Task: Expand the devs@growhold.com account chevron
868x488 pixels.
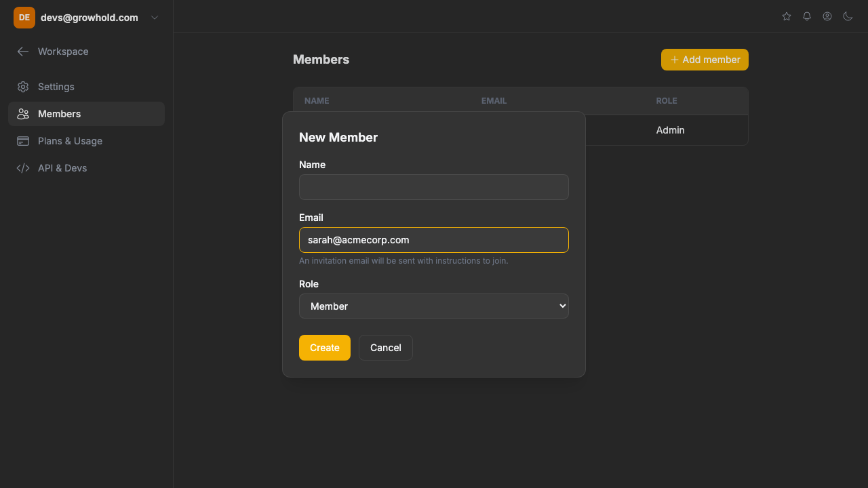Action: (155, 18)
